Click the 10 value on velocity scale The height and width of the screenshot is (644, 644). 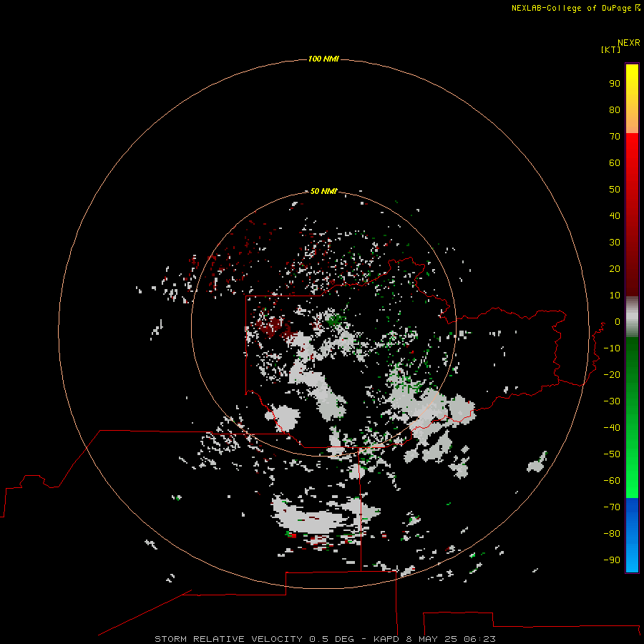pyautogui.click(x=615, y=296)
